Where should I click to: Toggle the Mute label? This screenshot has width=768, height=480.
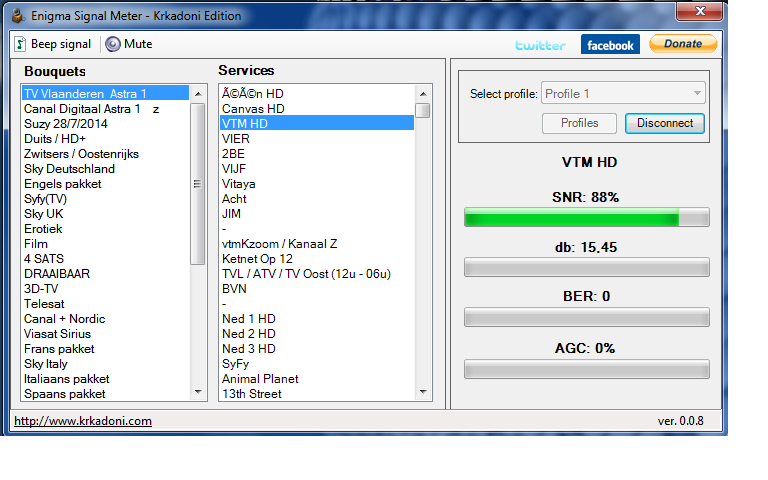click(138, 44)
